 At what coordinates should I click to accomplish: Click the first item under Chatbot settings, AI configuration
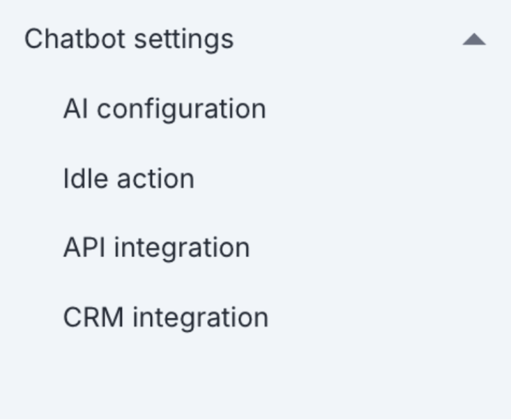click(x=165, y=109)
